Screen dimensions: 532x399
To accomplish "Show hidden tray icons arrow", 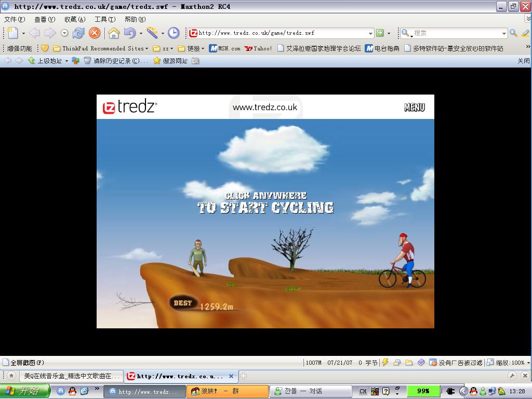I will (463, 391).
